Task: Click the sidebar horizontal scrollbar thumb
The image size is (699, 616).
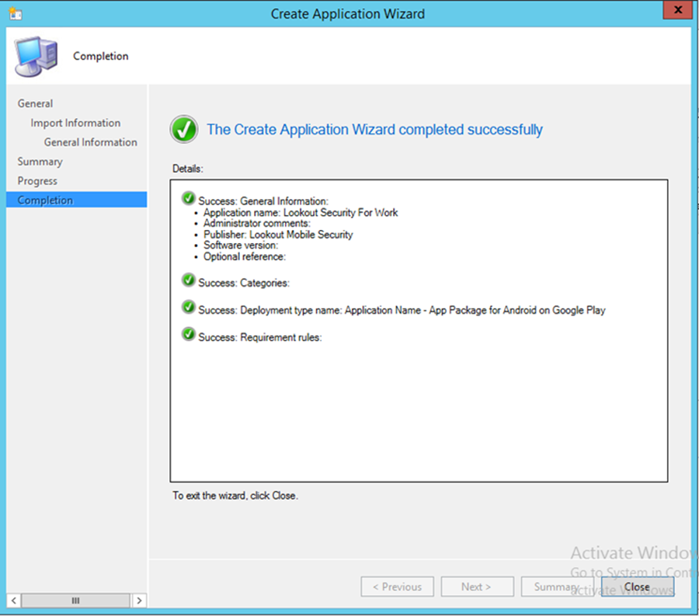Action: (x=76, y=600)
